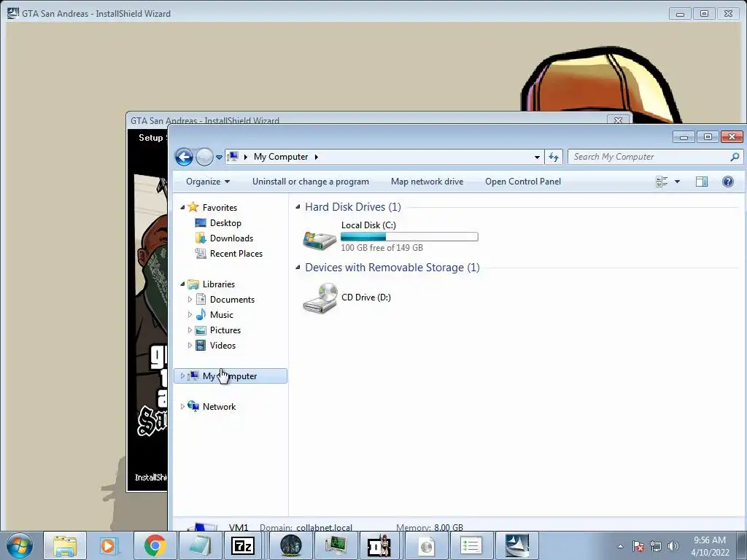Click the "100 GB free of 149 GB" text

coord(382,248)
